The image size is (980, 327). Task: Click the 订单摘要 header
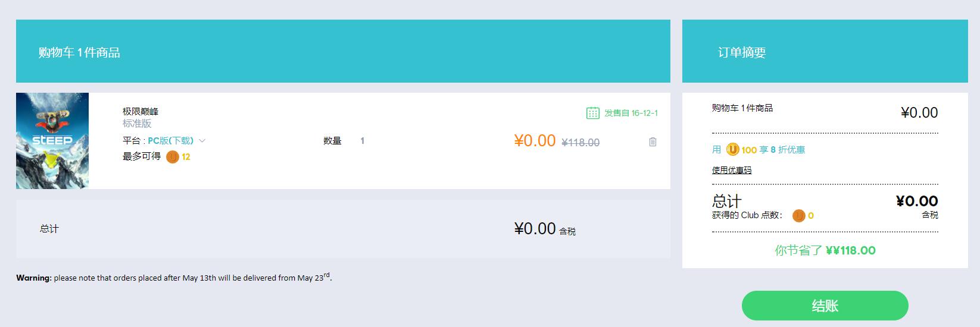[x=742, y=52]
